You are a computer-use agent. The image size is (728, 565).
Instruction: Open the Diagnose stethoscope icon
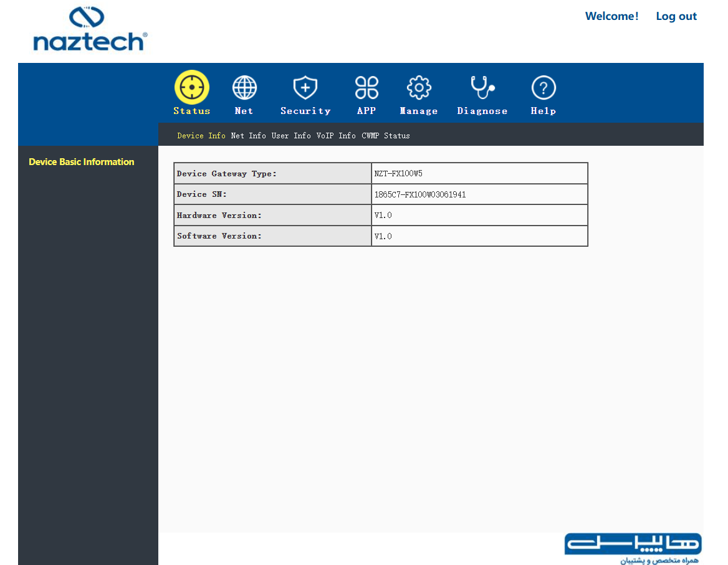(x=482, y=88)
